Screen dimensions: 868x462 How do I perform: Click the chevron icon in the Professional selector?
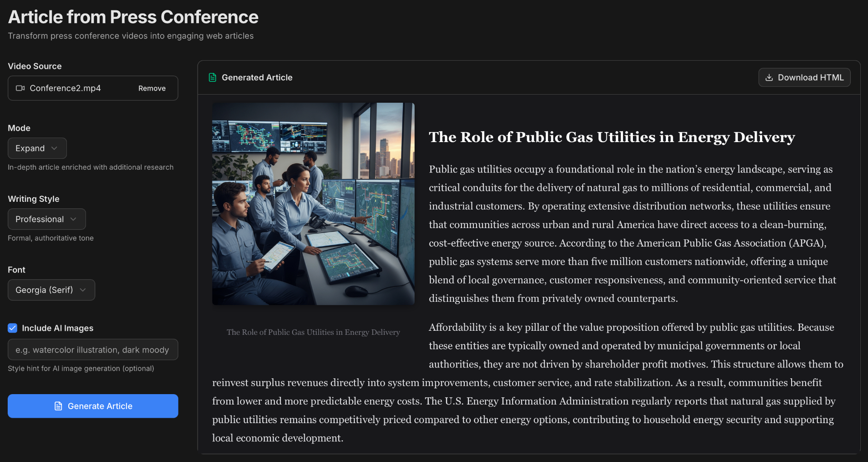(73, 219)
